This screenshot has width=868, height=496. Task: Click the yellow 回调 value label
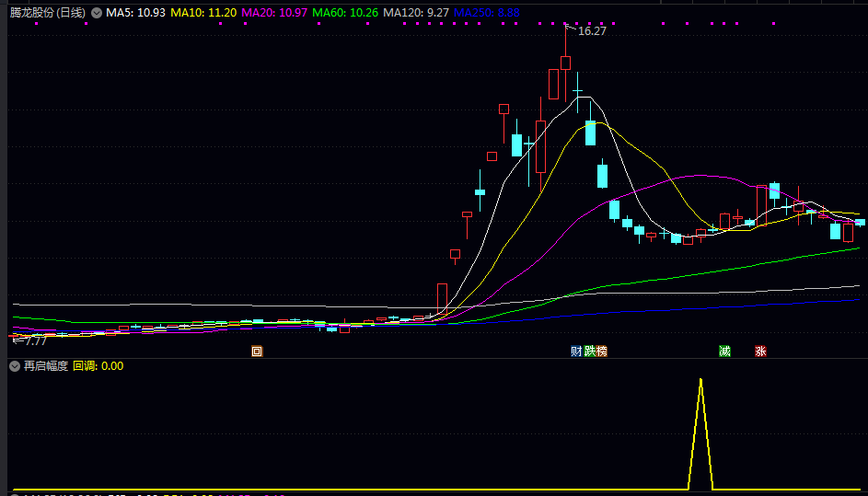point(98,366)
